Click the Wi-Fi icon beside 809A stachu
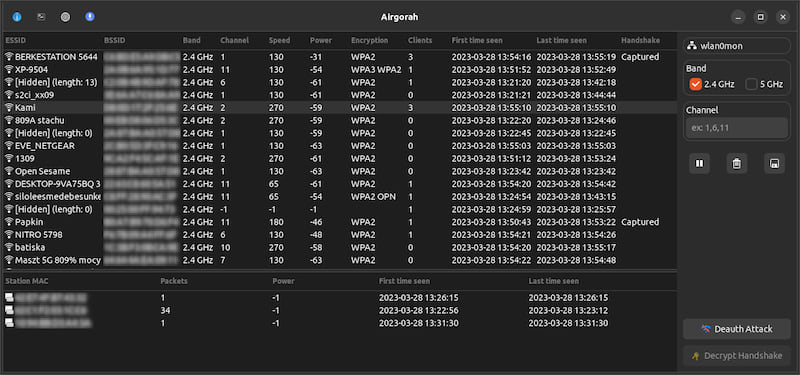800x375 pixels. pos(9,120)
